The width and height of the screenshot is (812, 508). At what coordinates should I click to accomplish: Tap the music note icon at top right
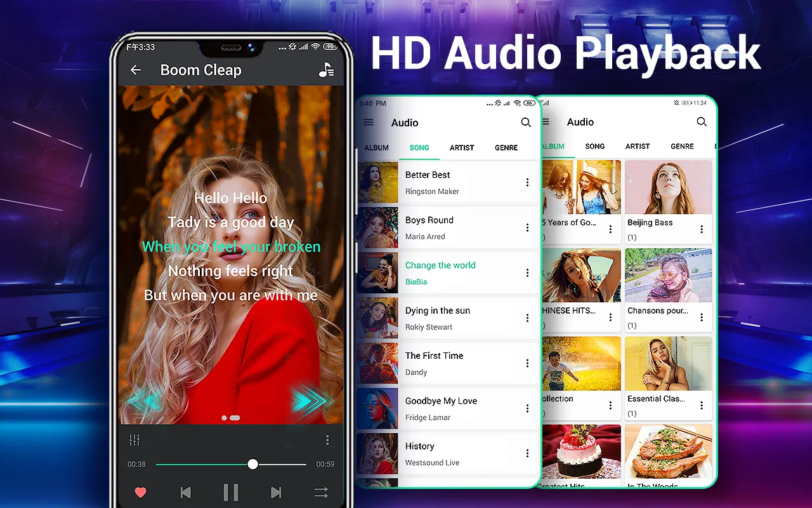click(325, 70)
